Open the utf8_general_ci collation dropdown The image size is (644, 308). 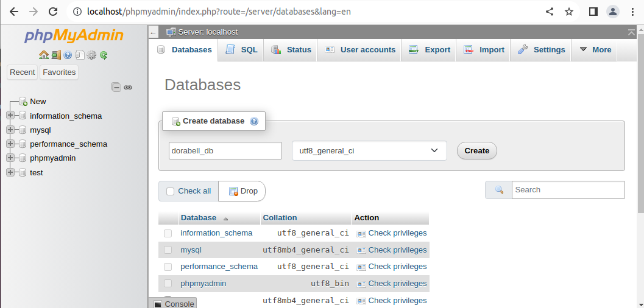click(x=369, y=150)
